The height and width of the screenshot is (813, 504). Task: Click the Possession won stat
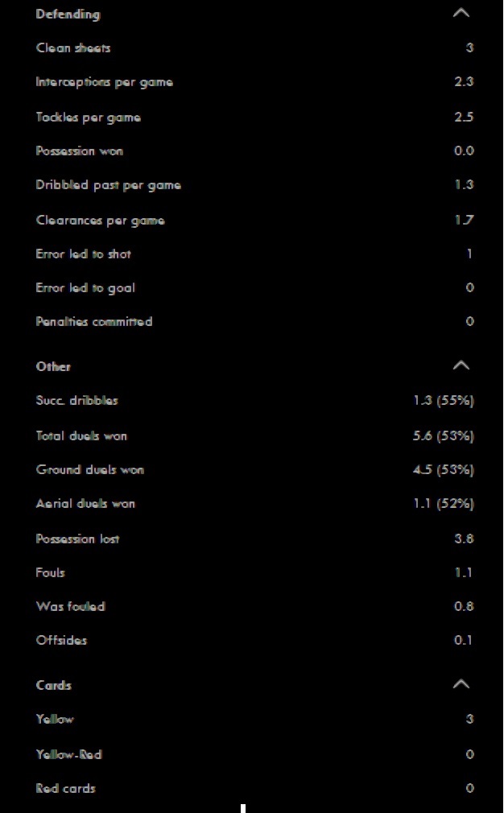(x=254, y=151)
